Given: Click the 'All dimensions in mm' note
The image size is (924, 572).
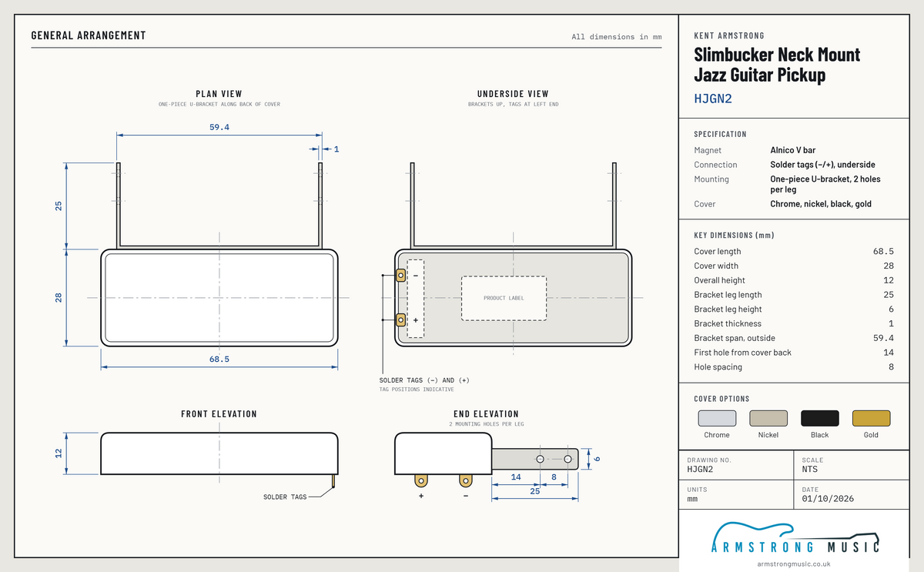Looking at the screenshot, I should (617, 36).
